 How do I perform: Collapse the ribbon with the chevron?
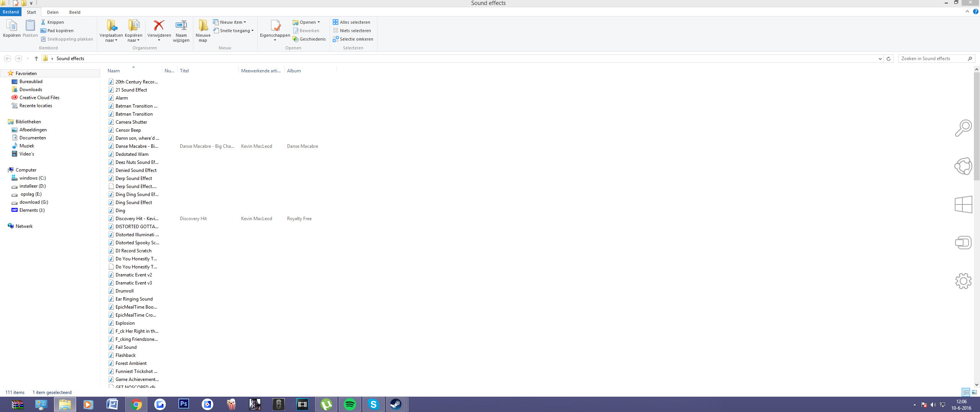967,11
